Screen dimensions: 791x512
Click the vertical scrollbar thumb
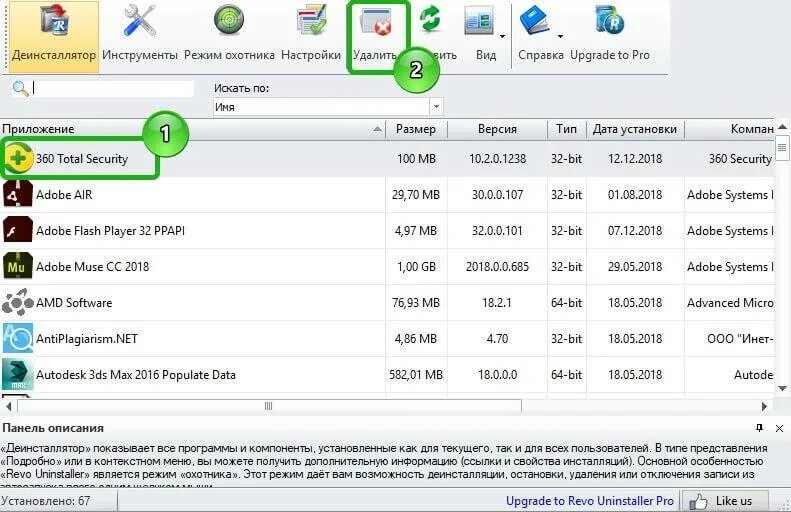pyautogui.click(x=782, y=148)
